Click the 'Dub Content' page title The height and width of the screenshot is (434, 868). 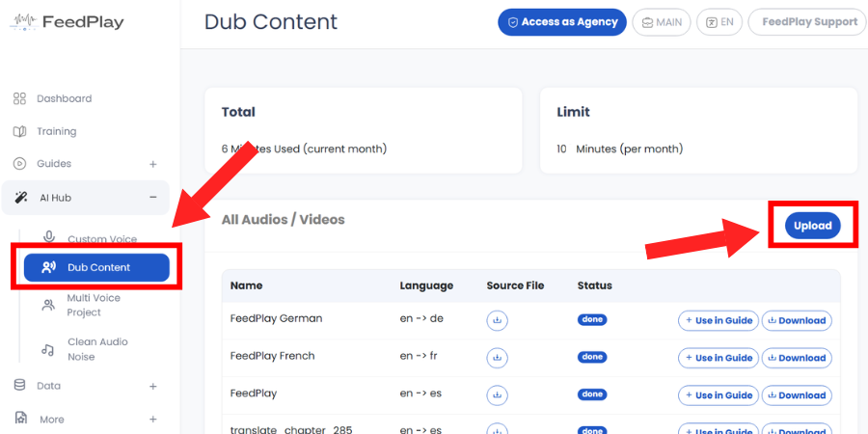271,22
